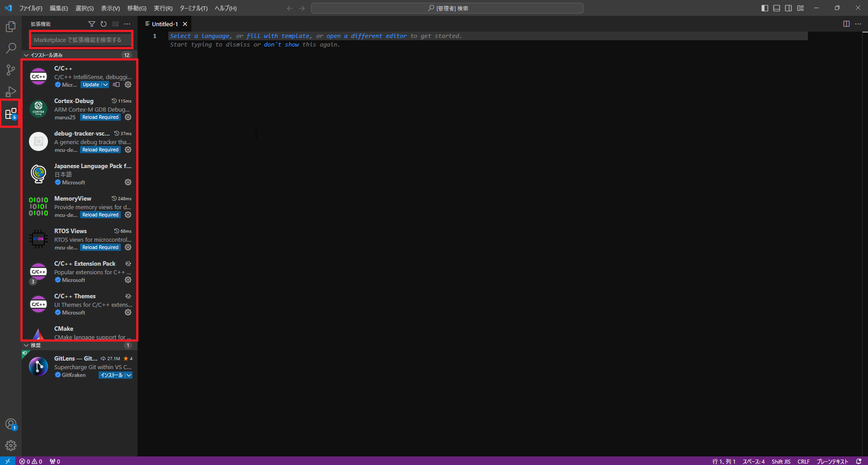Filter extensions with the funnel icon
Image resolution: width=868 pixels, height=465 pixels.
[x=92, y=24]
